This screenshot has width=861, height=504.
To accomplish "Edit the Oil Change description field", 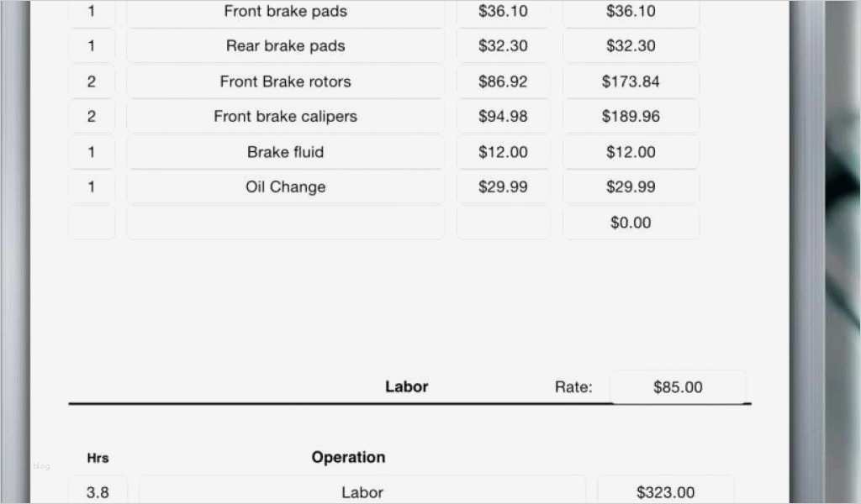I will pos(285,187).
